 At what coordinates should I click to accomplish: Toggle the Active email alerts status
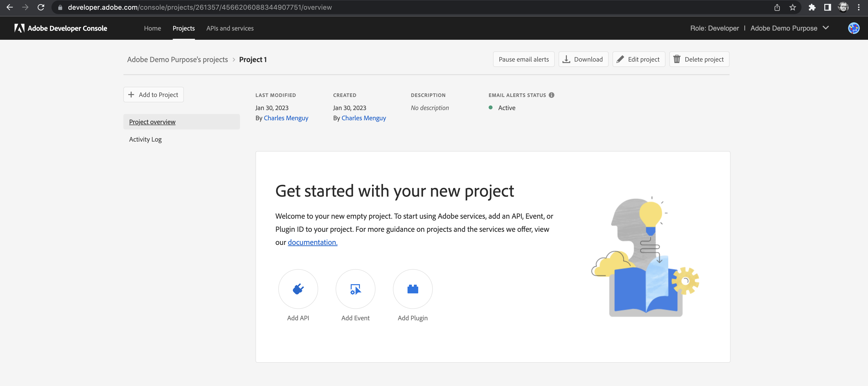[x=523, y=59]
